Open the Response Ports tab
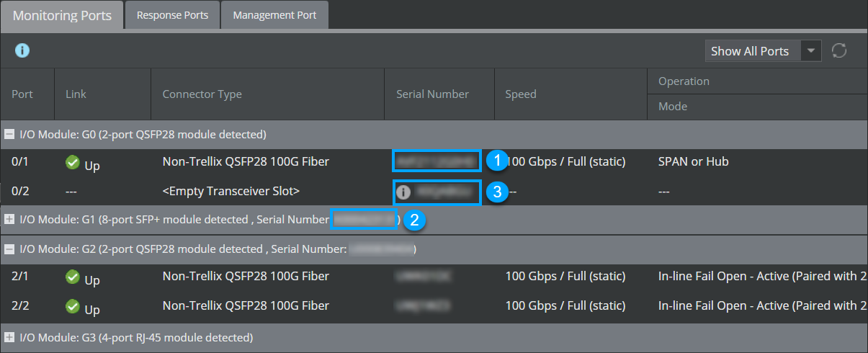868x353 pixels. (172, 15)
